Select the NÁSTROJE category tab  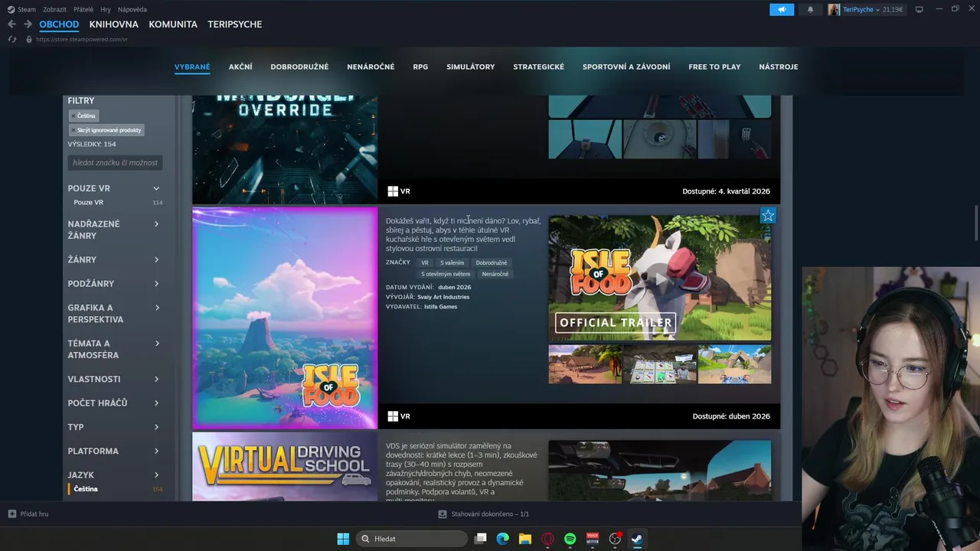tap(779, 67)
